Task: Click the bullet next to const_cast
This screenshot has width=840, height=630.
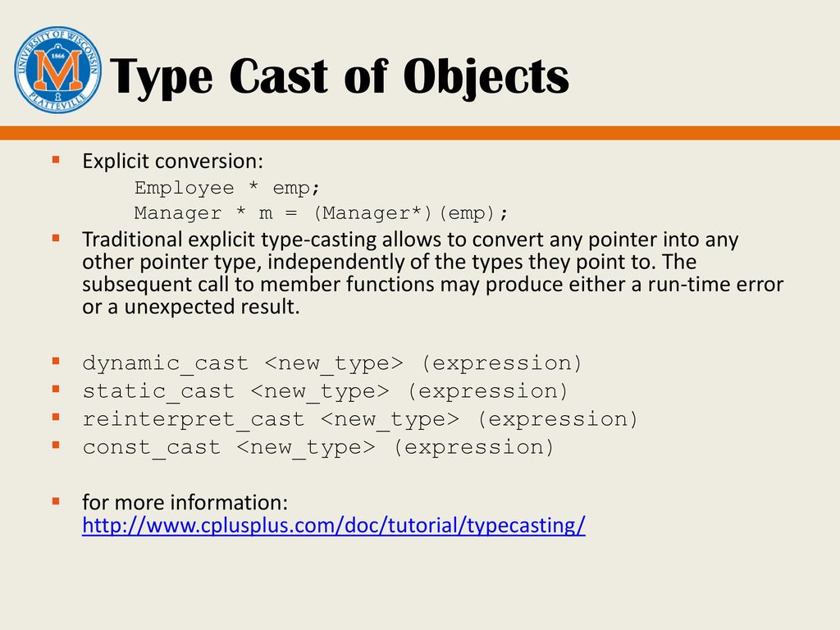Action: [56, 445]
